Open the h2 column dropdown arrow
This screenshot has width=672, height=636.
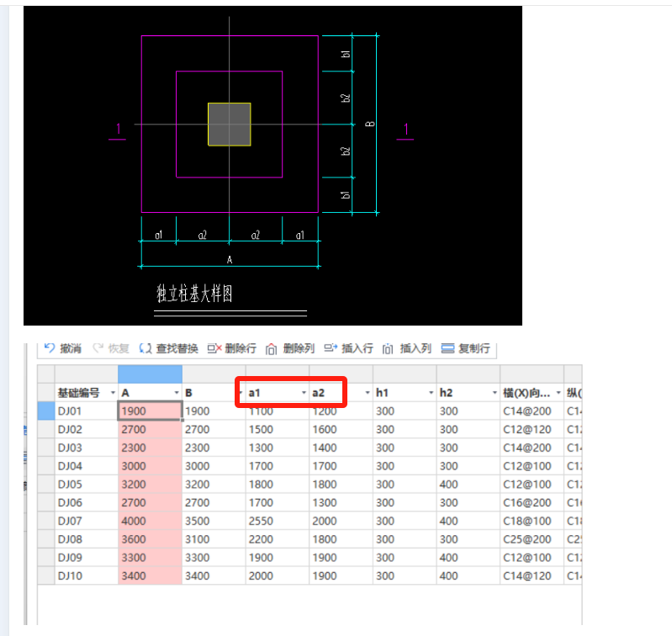tap(495, 393)
